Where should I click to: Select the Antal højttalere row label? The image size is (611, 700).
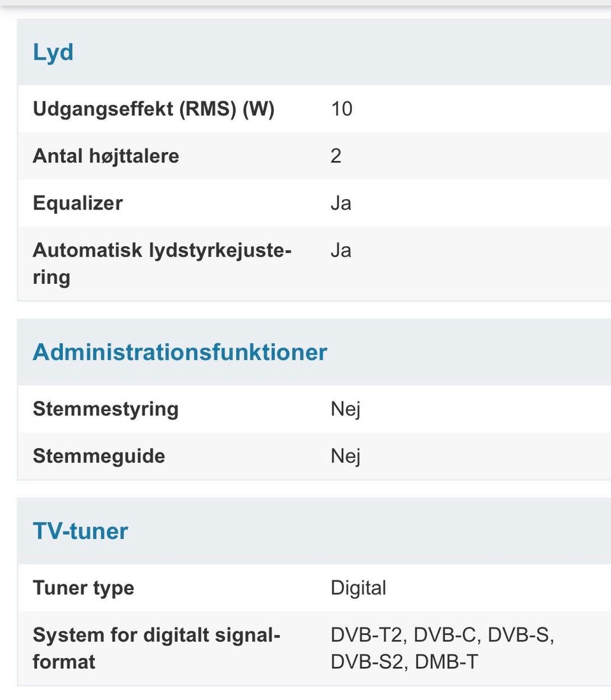pyautogui.click(x=106, y=156)
